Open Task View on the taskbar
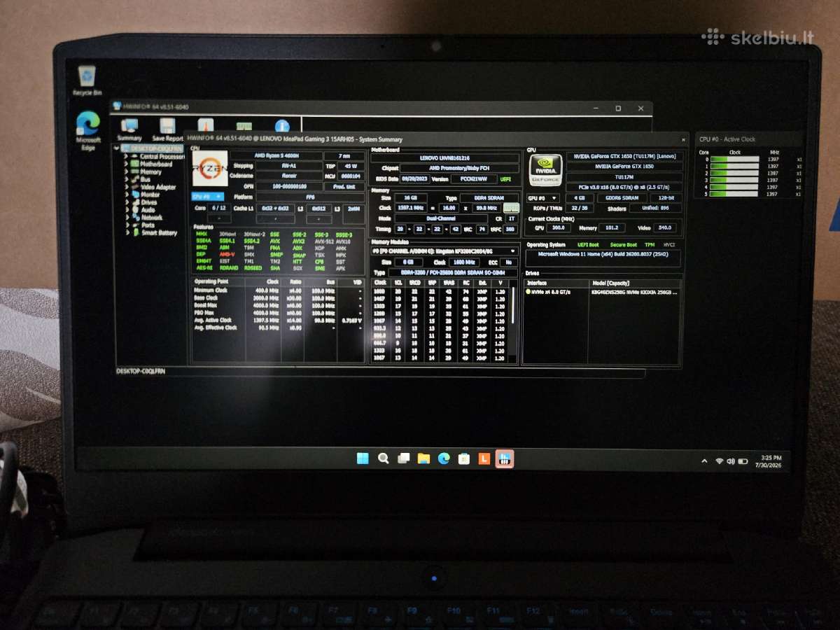 click(403, 458)
